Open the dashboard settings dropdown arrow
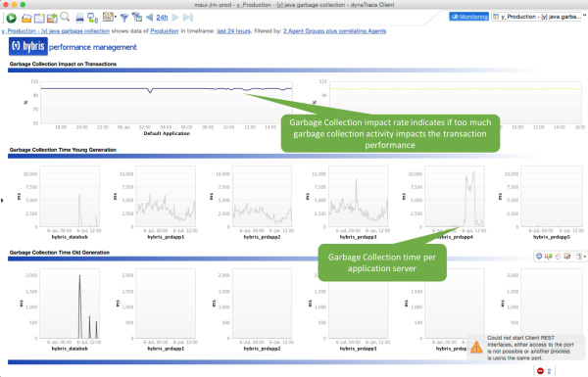This screenshot has height=377, width=588. [x=115, y=17]
